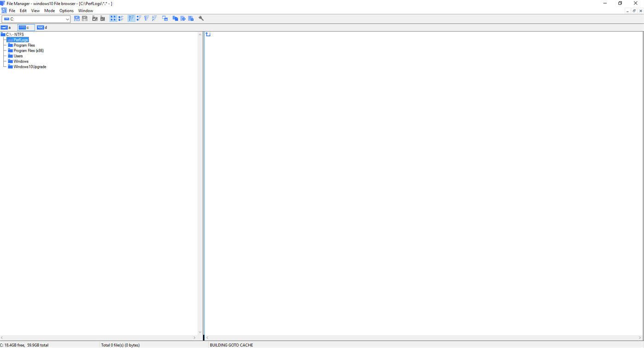
Task: Click file pane horizontal scrollbar right arrow
Action: tap(640, 338)
